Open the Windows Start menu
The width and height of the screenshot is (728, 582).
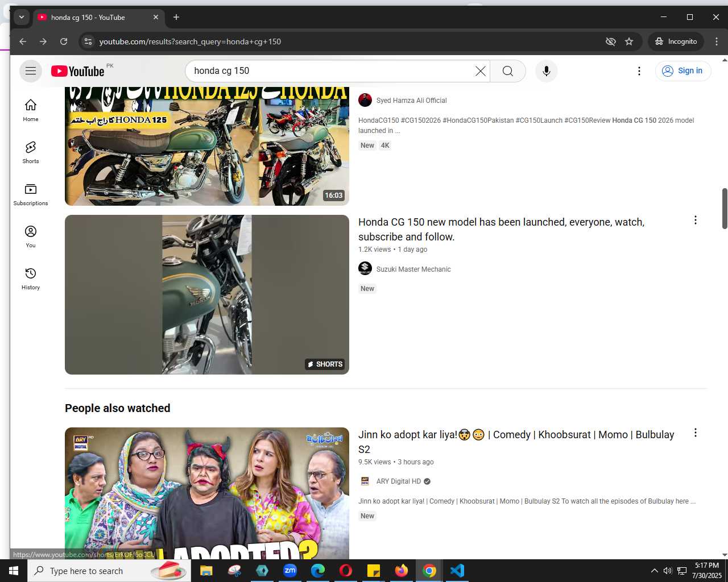click(14, 571)
